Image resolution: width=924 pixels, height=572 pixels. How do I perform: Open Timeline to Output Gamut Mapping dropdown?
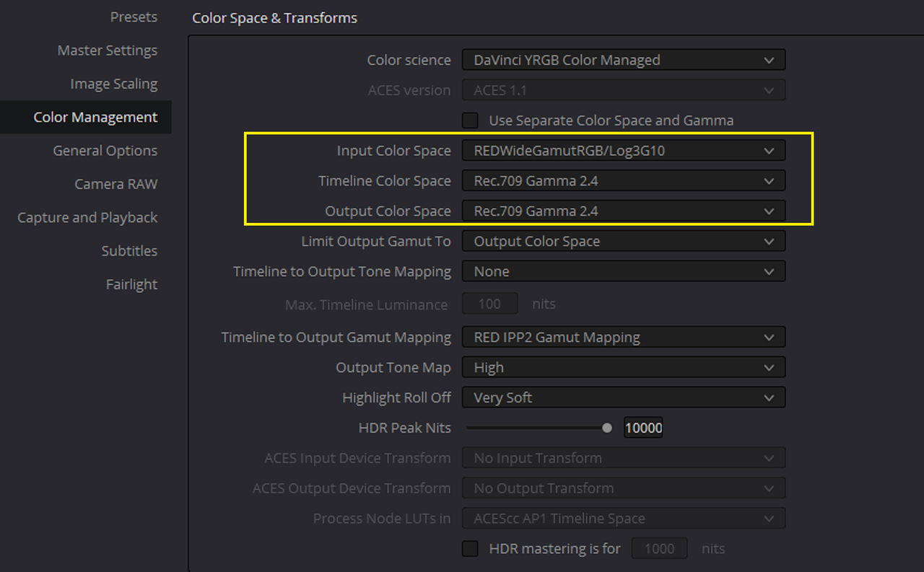[x=624, y=337]
